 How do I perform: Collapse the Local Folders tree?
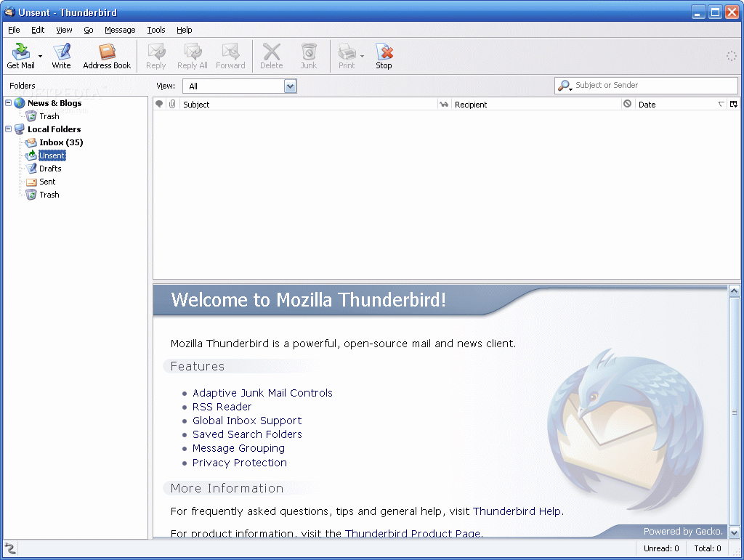click(x=9, y=129)
